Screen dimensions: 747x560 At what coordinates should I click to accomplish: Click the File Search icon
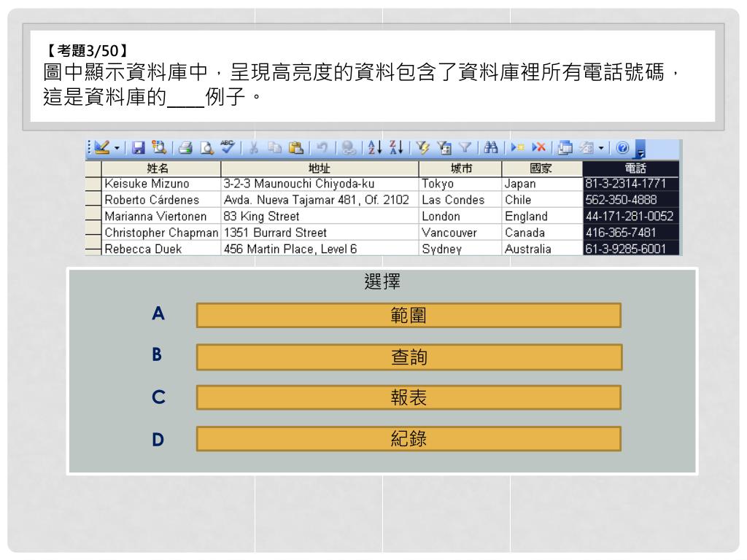[158, 147]
